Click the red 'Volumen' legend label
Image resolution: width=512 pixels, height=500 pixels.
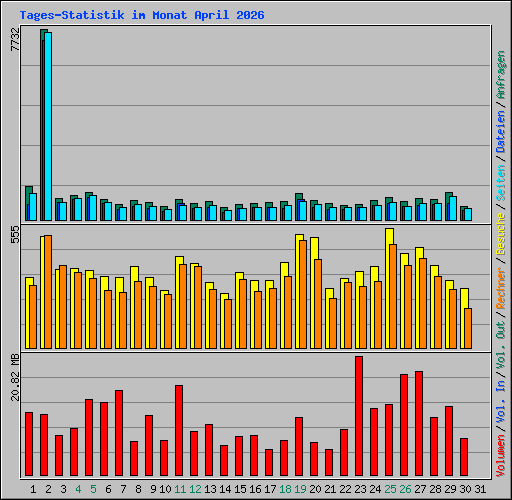tap(501, 456)
